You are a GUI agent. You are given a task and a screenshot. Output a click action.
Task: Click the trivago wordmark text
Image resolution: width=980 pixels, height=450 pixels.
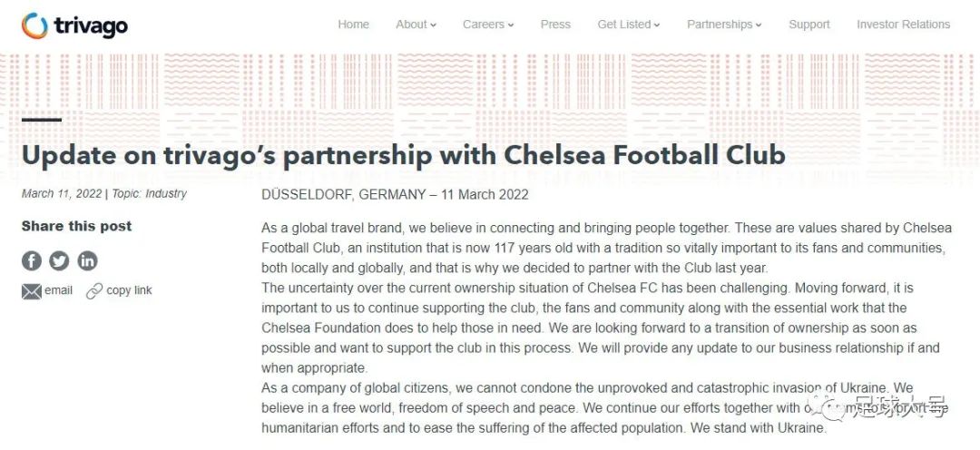[x=91, y=25]
